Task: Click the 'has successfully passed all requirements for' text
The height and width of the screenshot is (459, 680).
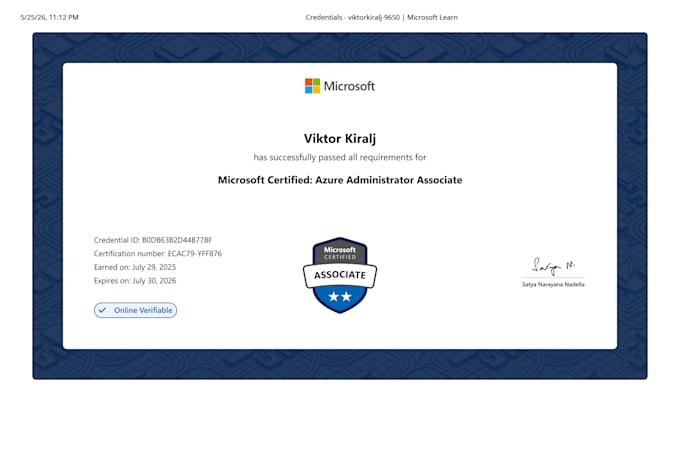Action: click(340, 157)
